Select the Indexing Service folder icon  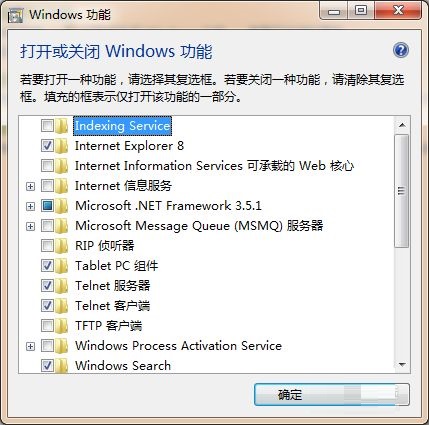coord(62,126)
